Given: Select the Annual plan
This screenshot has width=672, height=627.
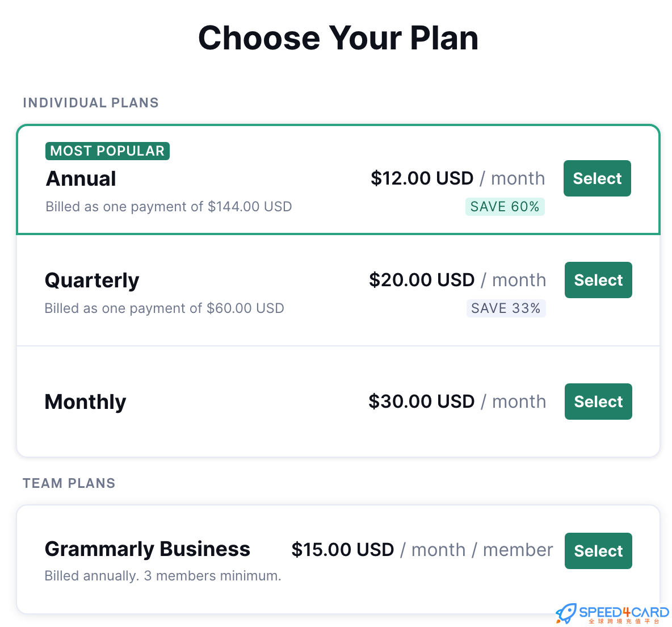Looking at the screenshot, I should tap(597, 178).
